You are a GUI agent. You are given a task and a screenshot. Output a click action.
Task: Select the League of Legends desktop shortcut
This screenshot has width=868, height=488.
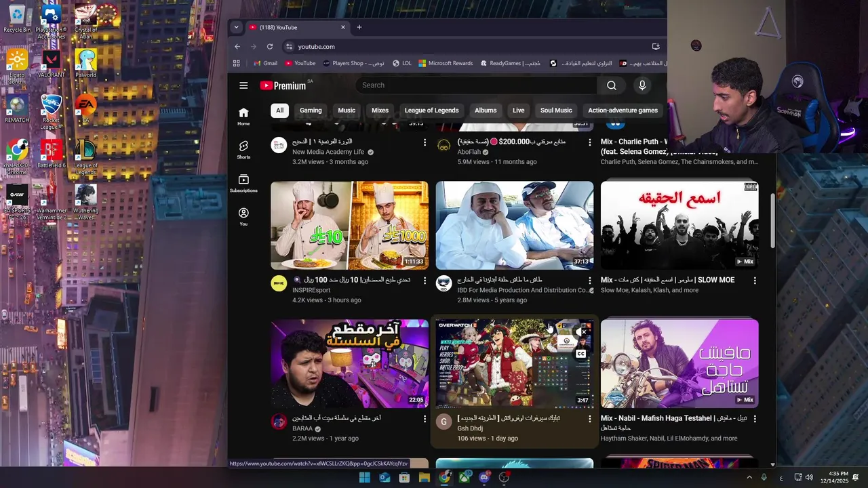85,157
